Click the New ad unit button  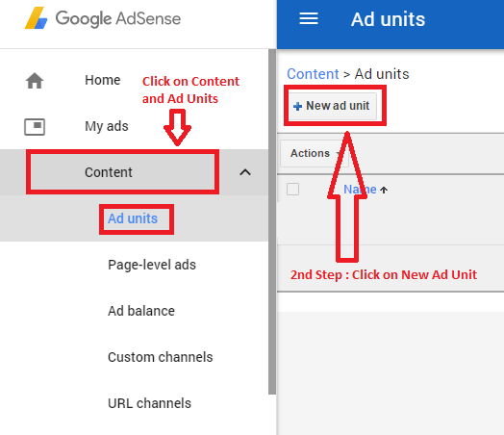[333, 106]
